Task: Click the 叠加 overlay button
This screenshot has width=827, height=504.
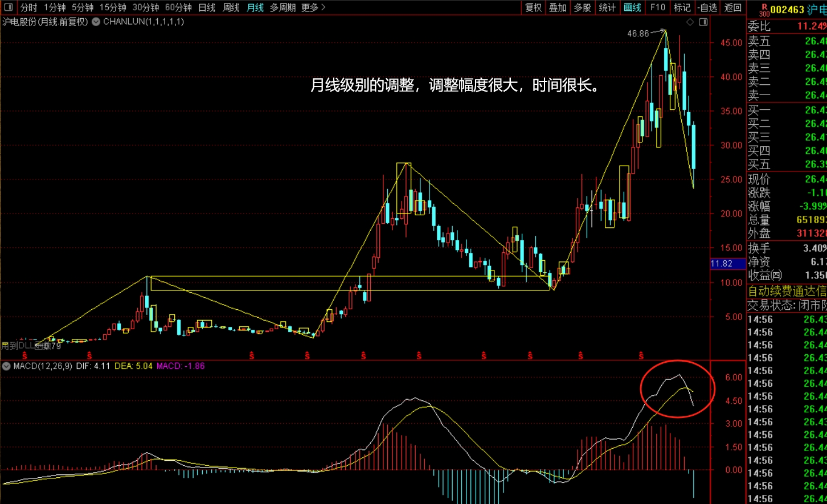Action: (558, 7)
